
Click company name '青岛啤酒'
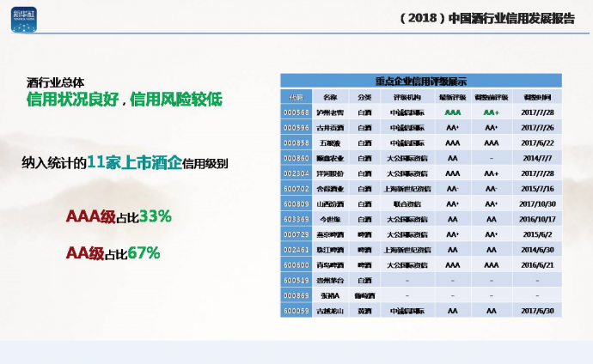[x=330, y=265]
